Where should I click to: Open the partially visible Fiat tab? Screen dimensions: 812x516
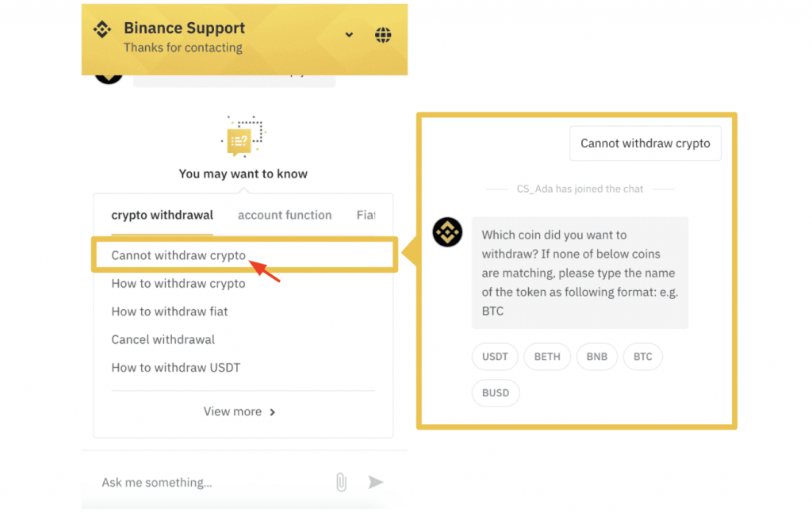366,215
